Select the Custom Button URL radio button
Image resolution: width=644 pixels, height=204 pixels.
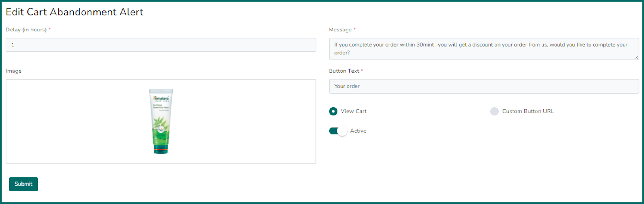494,111
